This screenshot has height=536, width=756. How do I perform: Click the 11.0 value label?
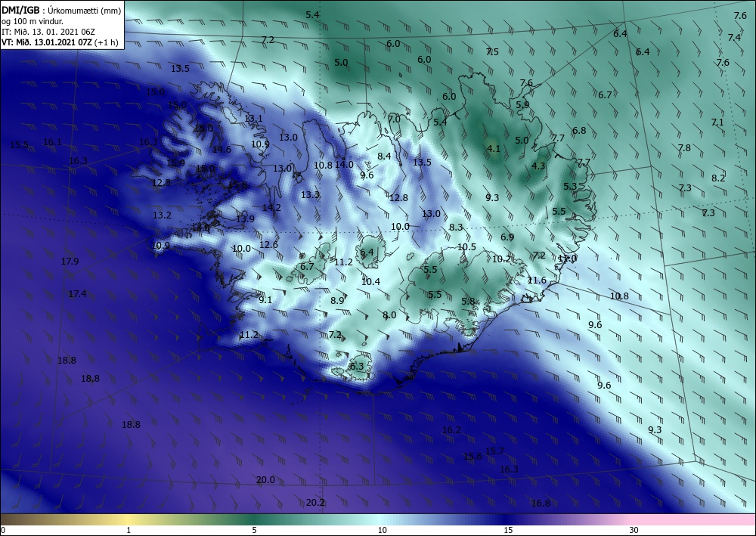point(568,259)
